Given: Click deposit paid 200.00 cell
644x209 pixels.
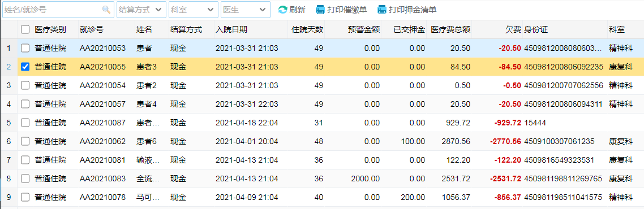Looking at the screenshot, I should 413,197.
